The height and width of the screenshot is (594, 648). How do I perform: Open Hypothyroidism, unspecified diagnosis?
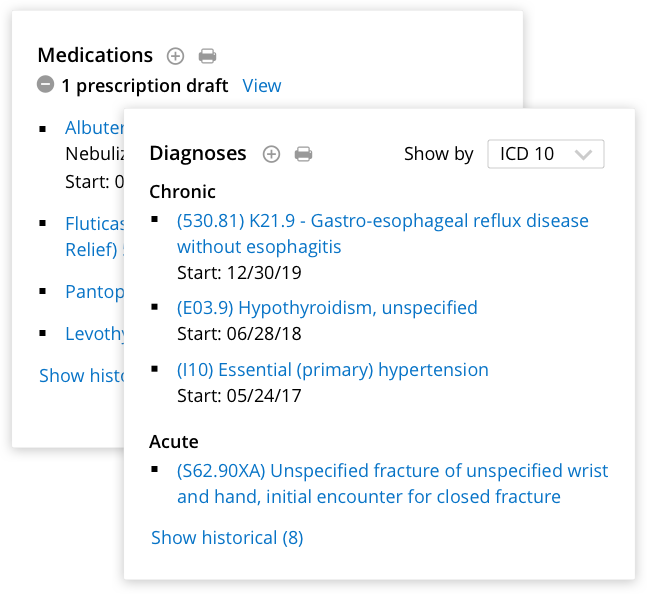pyautogui.click(x=327, y=308)
